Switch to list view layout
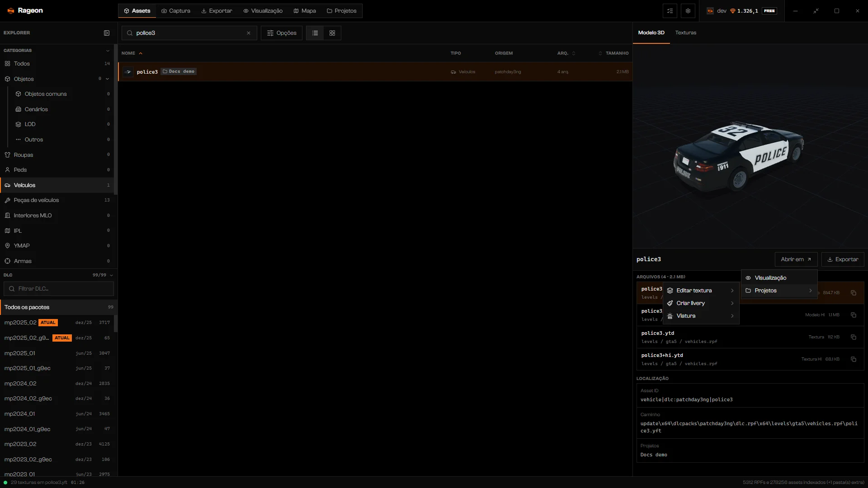868x488 pixels. point(315,33)
